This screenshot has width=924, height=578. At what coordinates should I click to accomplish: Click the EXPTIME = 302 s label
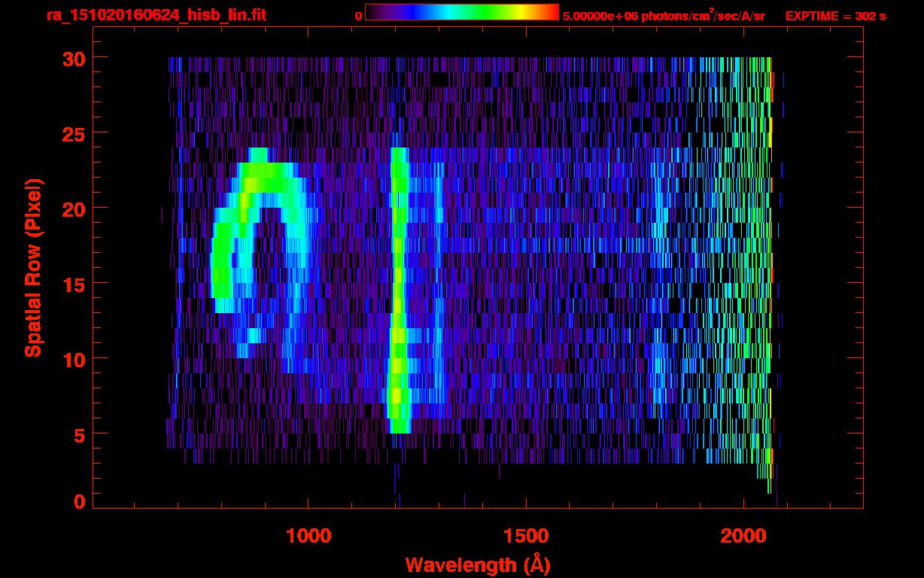(835, 16)
